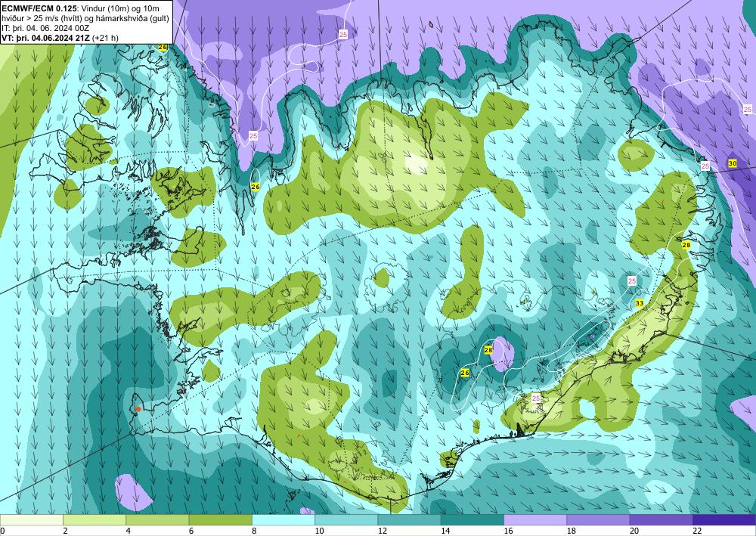The image size is (756, 536).
Task: Click the 0–2 m/s pale cream legend swatch
Action: [x=32, y=519]
